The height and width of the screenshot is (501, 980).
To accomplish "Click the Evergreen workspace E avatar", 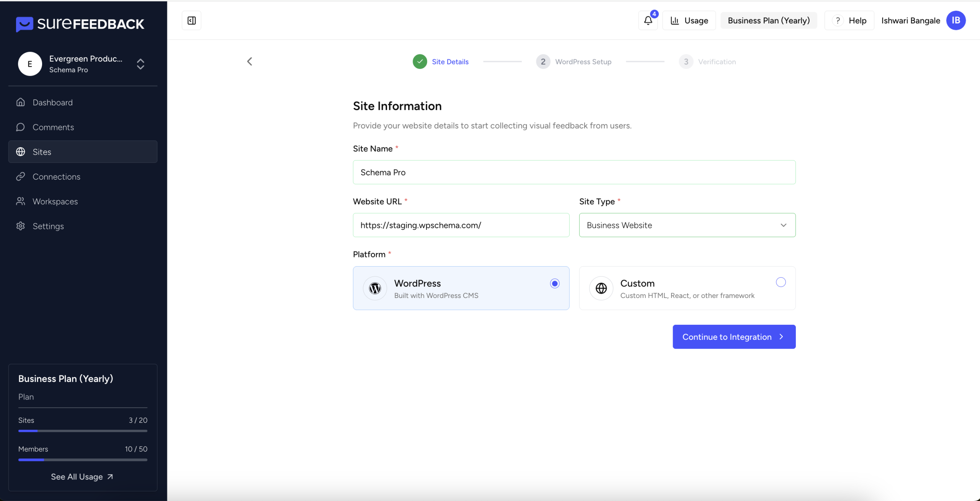I will click(30, 64).
